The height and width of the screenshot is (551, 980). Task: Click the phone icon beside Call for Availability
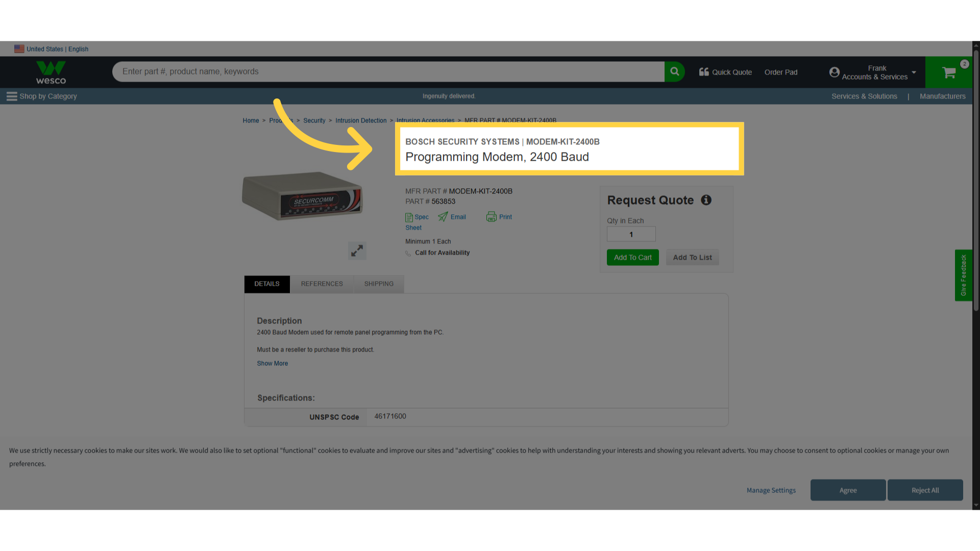pyautogui.click(x=408, y=253)
